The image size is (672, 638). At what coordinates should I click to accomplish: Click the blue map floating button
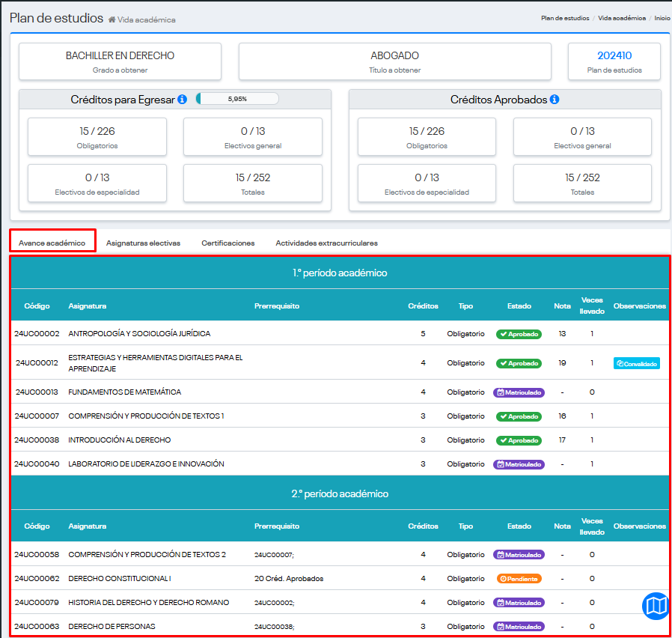[x=656, y=605]
